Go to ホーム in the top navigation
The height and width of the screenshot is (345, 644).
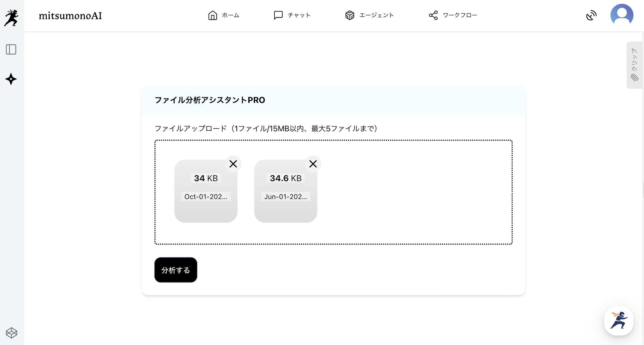pyautogui.click(x=223, y=15)
